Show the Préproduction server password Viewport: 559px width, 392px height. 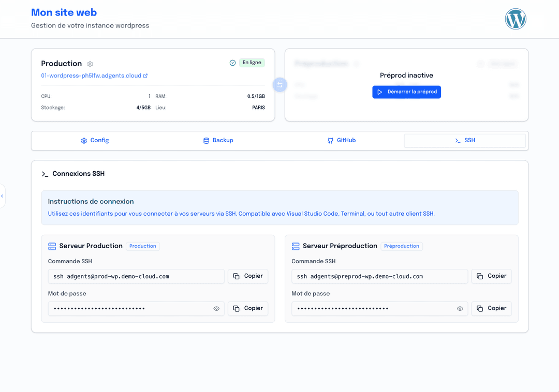coord(460,309)
